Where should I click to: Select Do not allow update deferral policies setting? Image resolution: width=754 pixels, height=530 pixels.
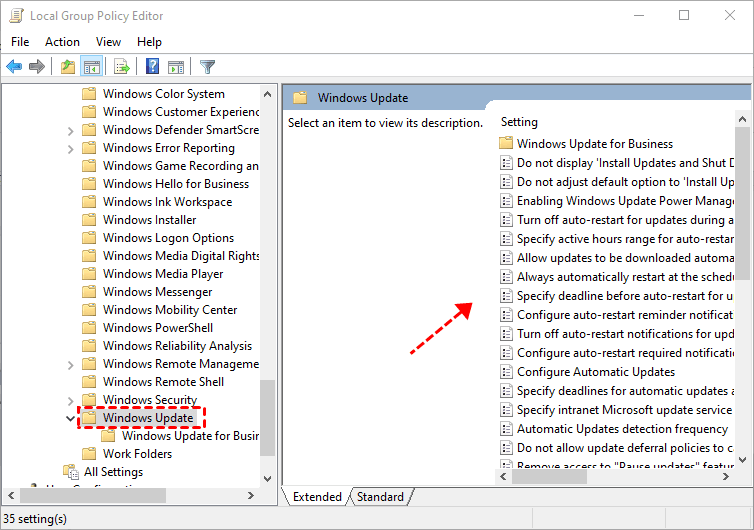coord(625,448)
